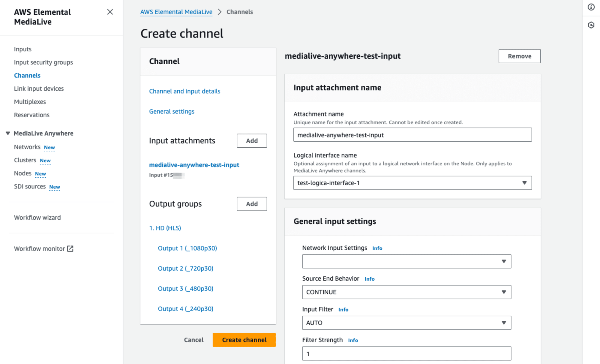This screenshot has height=364, width=600.
Task: Open Channel and input details section
Action: pos(185,91)
